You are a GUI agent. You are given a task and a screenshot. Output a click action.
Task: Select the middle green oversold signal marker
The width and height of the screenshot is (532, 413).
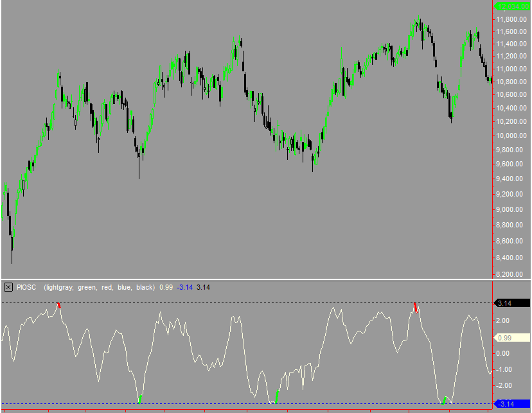click(277, 396)
